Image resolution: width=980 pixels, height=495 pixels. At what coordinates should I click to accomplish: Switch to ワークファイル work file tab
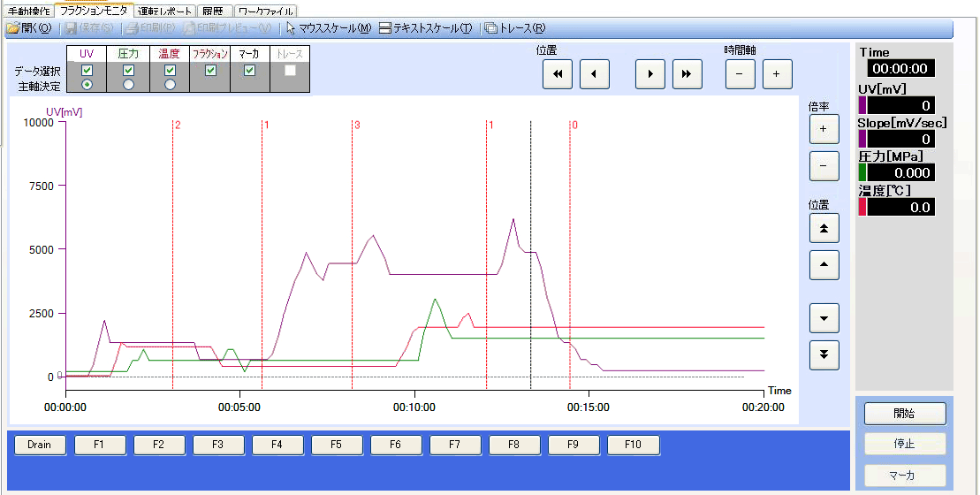click(265, 11)
